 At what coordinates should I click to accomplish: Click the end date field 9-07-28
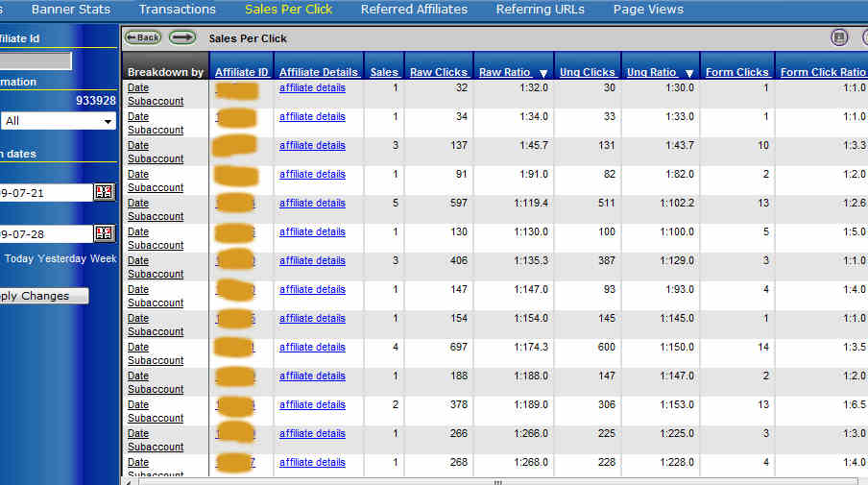point(46,233)
